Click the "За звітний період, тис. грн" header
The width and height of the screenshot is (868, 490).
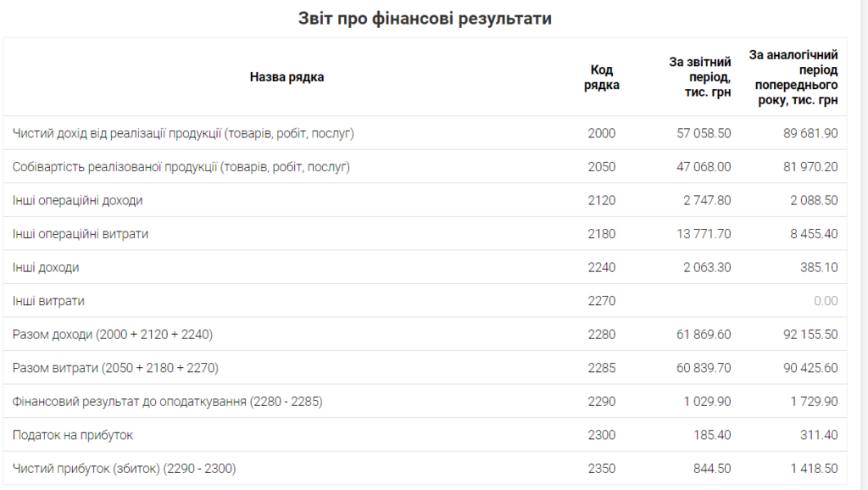[x=700, y=77]
